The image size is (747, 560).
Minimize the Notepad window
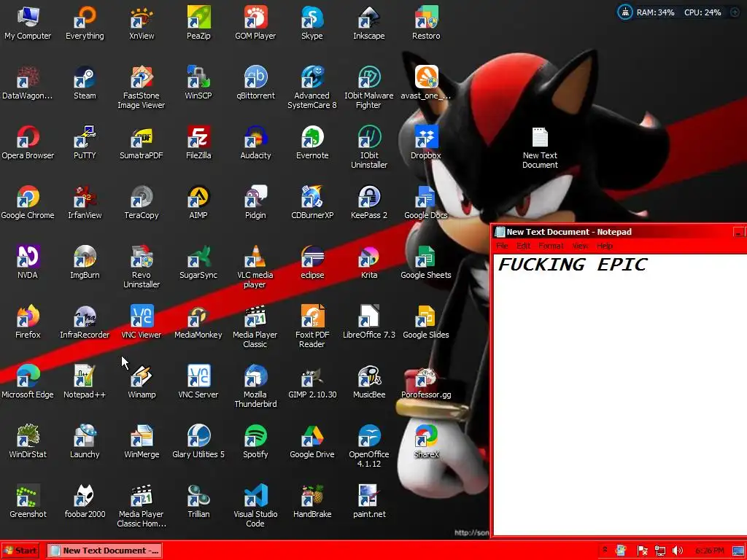coord(738,233)
